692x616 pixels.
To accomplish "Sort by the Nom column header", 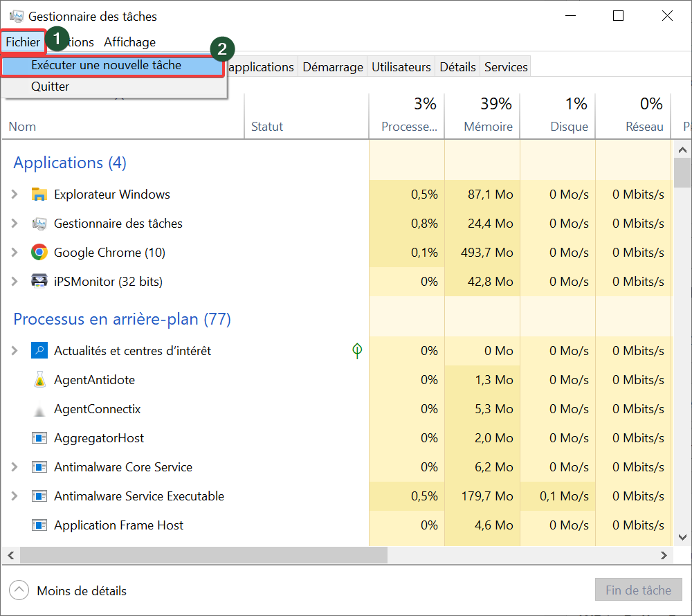I will coord(123,118).
